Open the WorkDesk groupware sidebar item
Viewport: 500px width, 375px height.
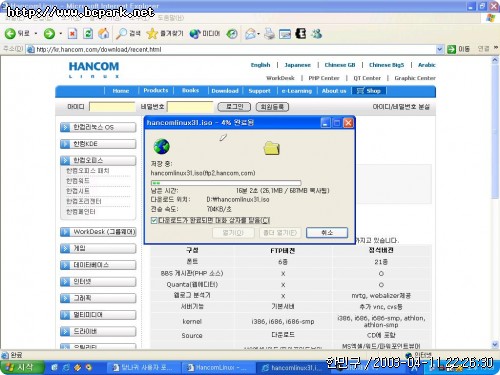pos(98,232)
